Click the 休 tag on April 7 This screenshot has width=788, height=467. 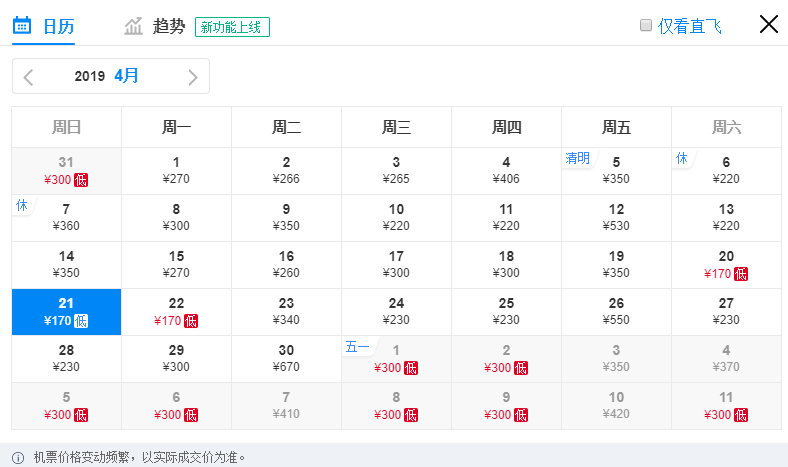click(x=22, y=205)
